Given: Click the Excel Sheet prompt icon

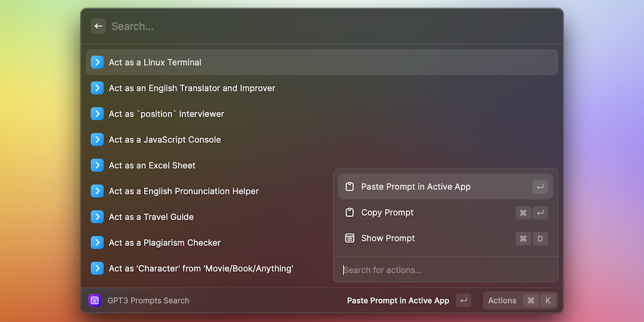Looking at the screenshot, I should [97, 165].
